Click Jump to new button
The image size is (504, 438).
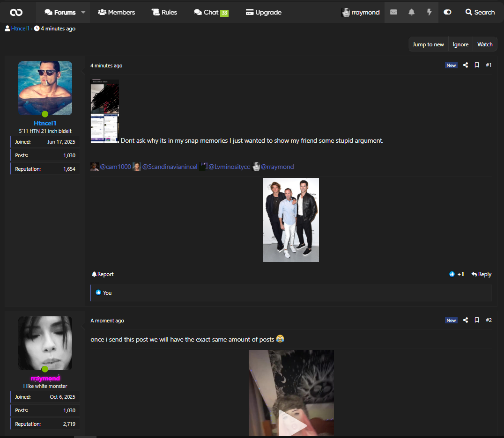click(428, 44)
